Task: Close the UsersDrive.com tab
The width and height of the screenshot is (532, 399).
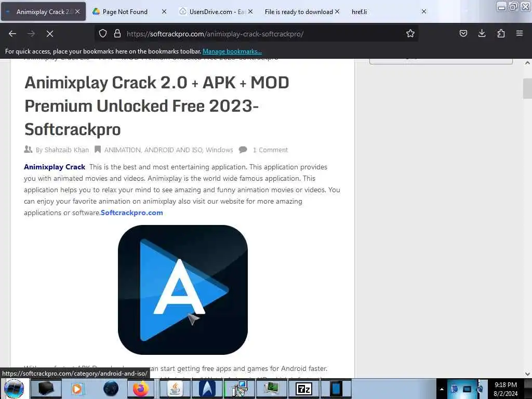Action: pos(250,11)
